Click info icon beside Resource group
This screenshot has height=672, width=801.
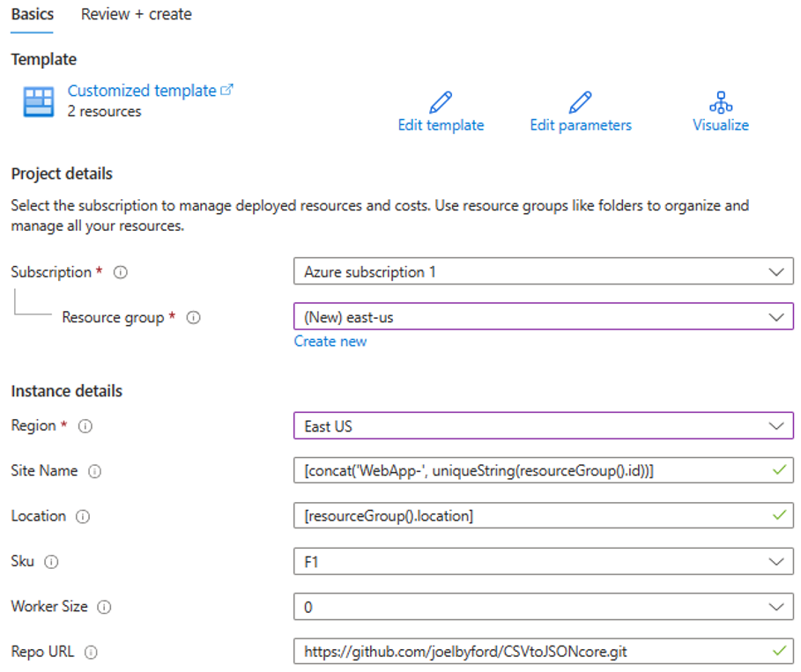tap(194, 318)
